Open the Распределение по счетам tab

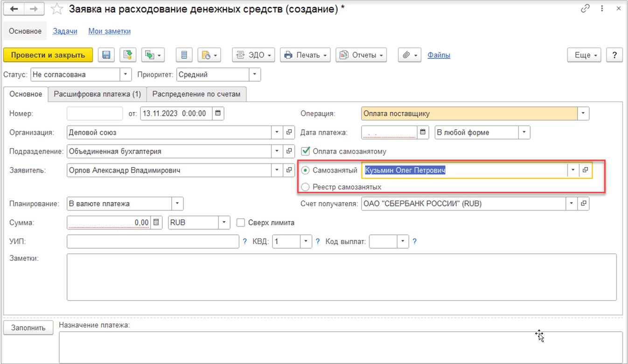(196, 94)
